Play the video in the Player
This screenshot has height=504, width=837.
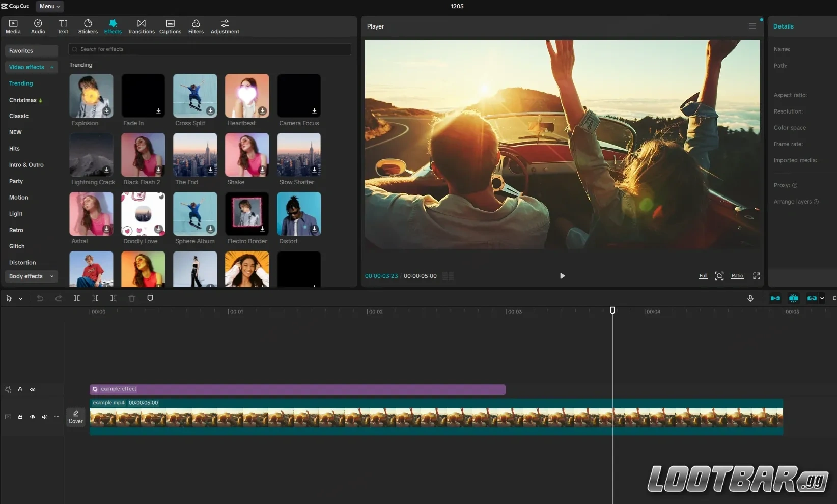click(x=562, y=276)
